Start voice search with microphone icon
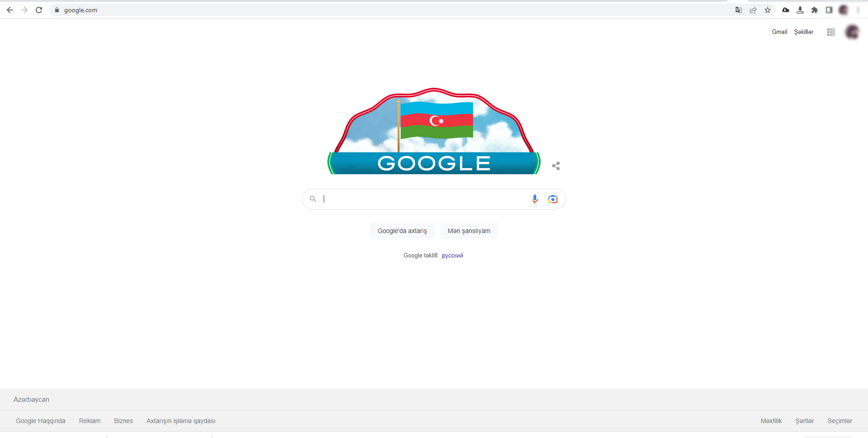 click(535, 199)
